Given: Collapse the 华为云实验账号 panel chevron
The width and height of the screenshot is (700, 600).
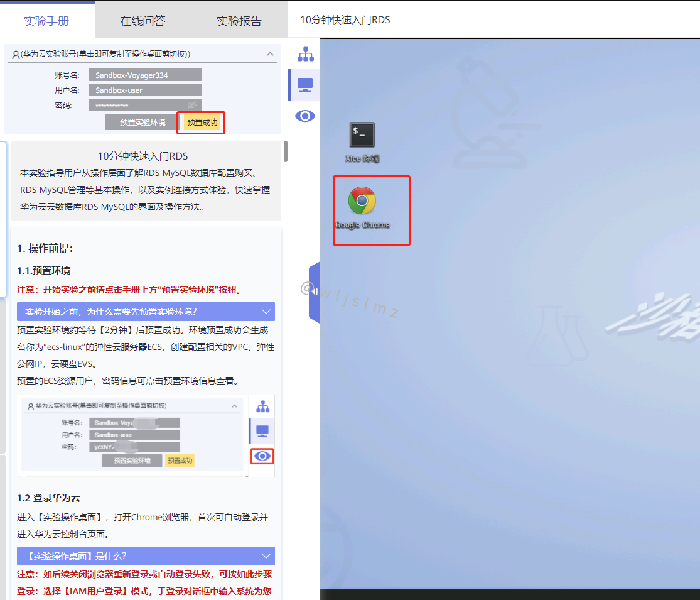Looking at the screenshot, I should click(x=270, y=53).
